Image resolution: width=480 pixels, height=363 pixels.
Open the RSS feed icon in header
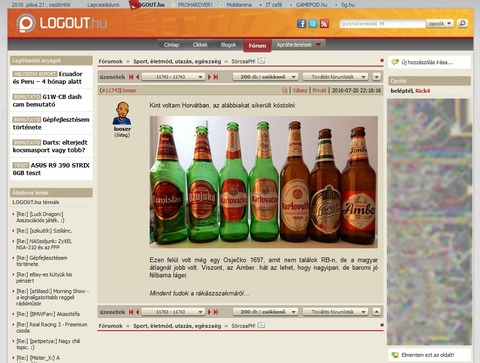(x=324, y=24)
